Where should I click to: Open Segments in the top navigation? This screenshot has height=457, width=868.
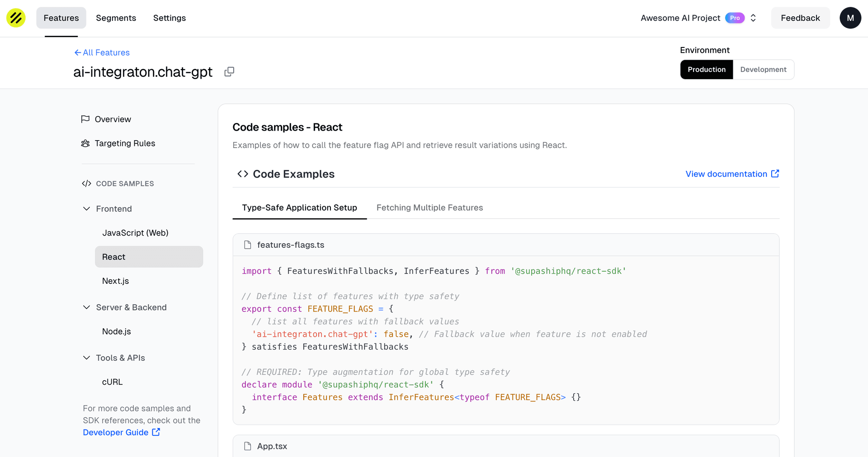pos(116,18)
